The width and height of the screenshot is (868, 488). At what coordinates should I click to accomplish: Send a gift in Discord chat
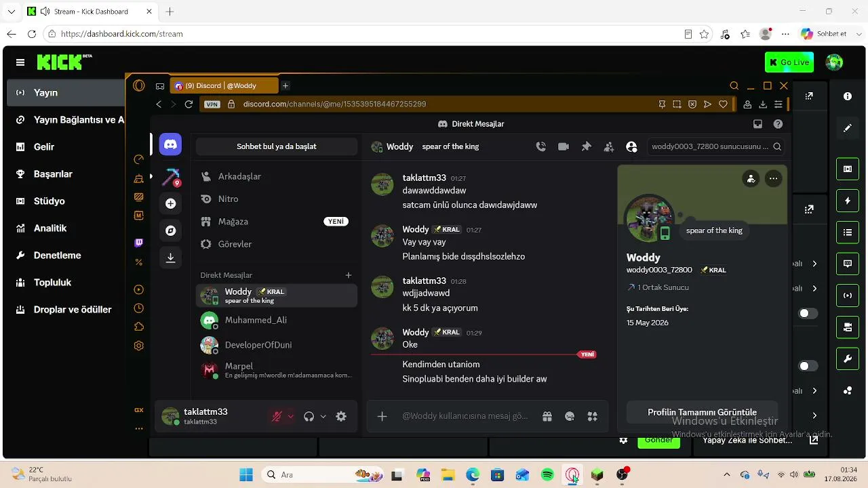(547, 416)
